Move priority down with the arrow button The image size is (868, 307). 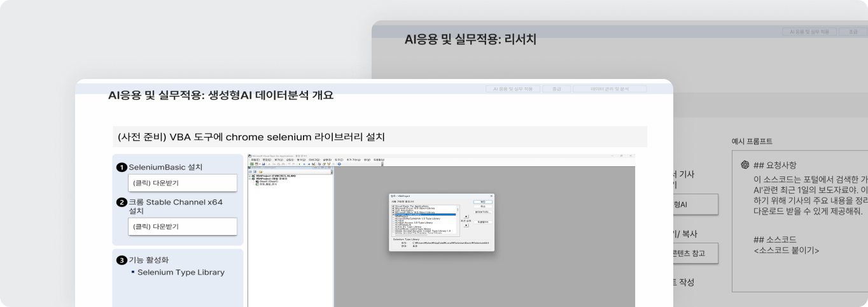(x=466, y=225)
